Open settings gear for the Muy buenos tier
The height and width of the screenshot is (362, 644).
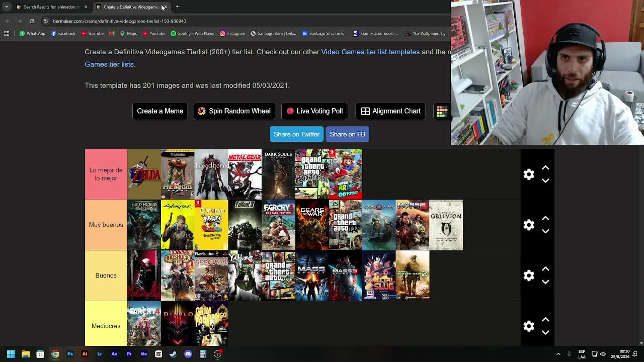[529, 225]
